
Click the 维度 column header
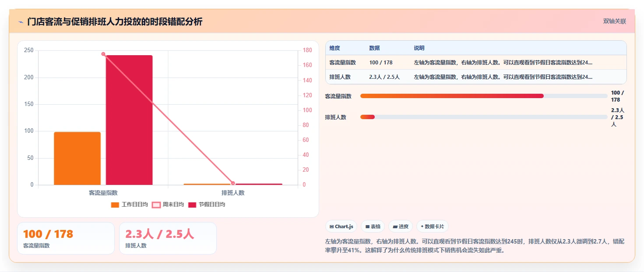pyautogui.click(x=335, y=48)
